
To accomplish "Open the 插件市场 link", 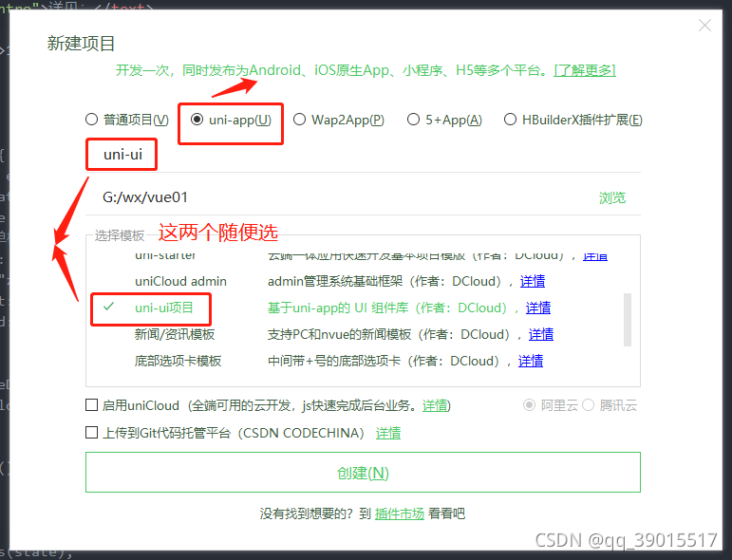I will [x=400, y=513].
